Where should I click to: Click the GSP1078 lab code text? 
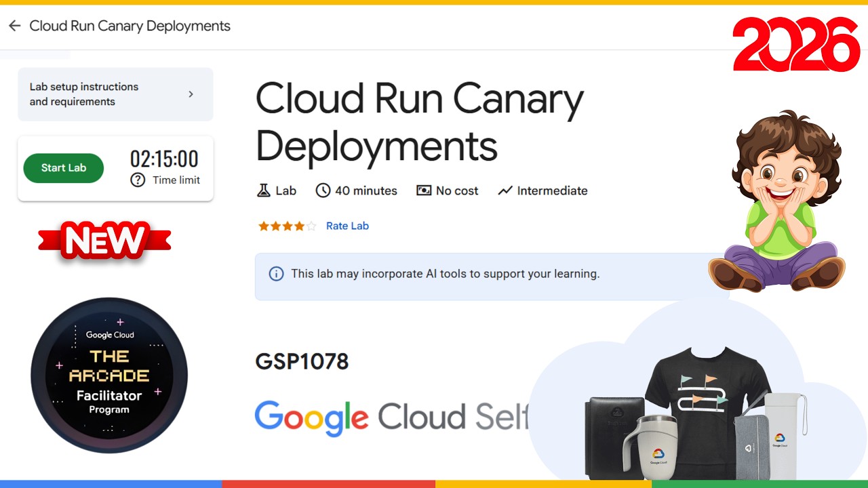click(302, 361)
